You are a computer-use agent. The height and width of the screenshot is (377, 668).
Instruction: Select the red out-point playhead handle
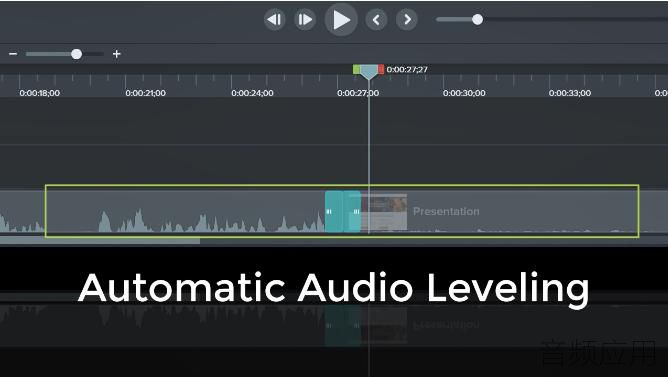(381, 69)
